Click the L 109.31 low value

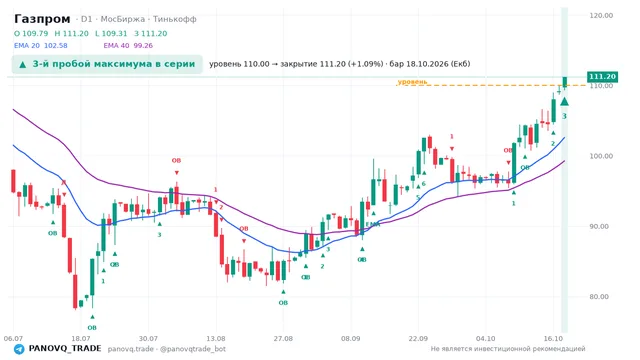tap(111, 33)
